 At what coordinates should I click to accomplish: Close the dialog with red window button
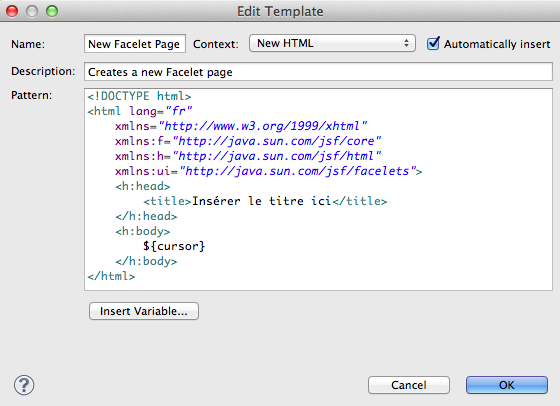click(12, 11)
